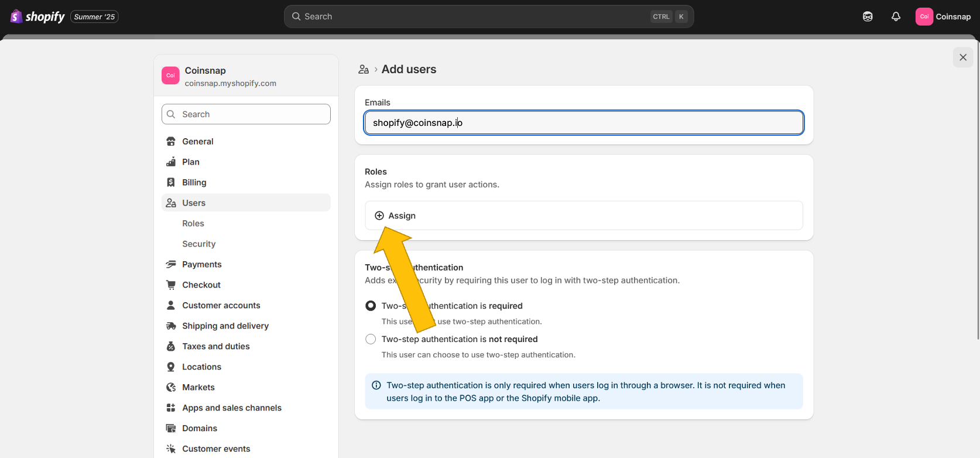Click the coinsnap.myshopify.com store URL
The height and width of the screenshot is (458, 980).
tap(231, 83)
